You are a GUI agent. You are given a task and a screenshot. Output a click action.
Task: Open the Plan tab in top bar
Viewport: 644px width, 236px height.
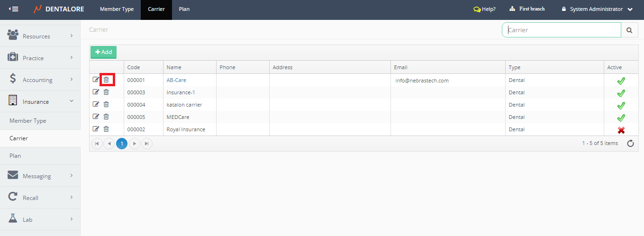184,9
